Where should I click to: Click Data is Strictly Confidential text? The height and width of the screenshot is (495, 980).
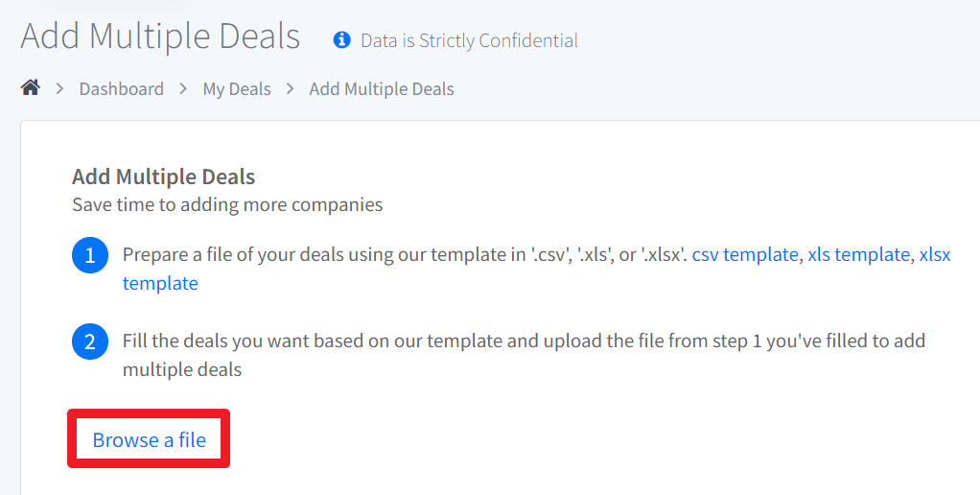tap(469, 40)
